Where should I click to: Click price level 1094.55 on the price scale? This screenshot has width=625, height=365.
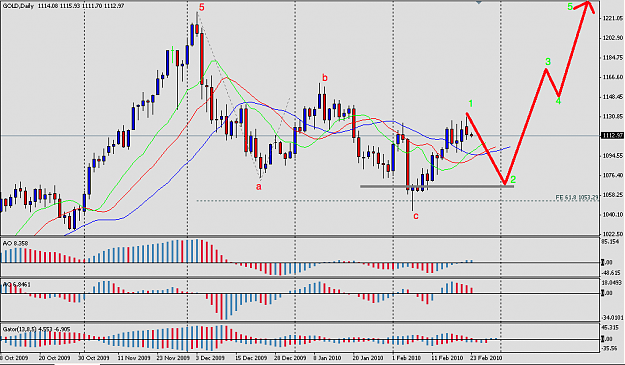point(613,155)
